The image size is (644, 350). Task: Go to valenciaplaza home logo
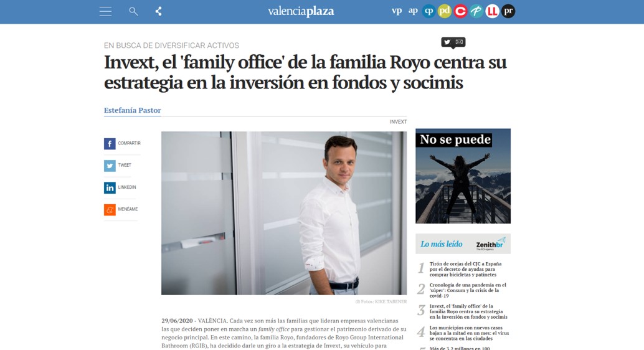coord(301,11)
